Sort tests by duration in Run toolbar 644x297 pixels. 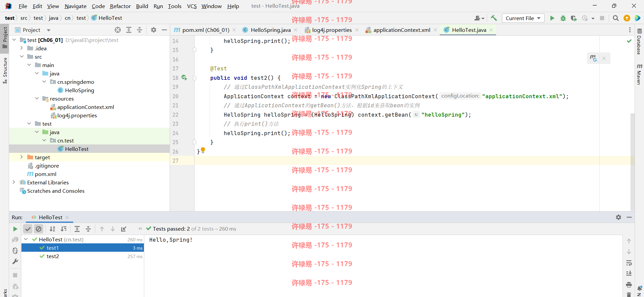point(63,229)
